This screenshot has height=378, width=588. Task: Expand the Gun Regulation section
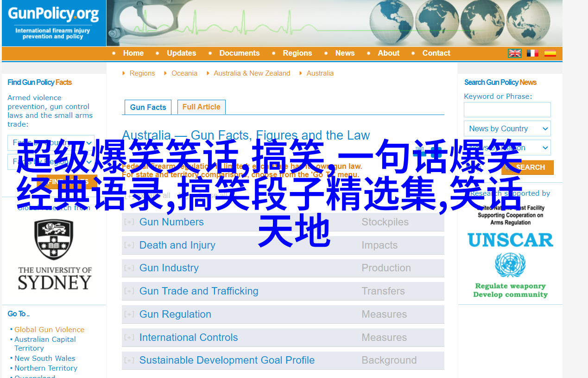(175, 314)
